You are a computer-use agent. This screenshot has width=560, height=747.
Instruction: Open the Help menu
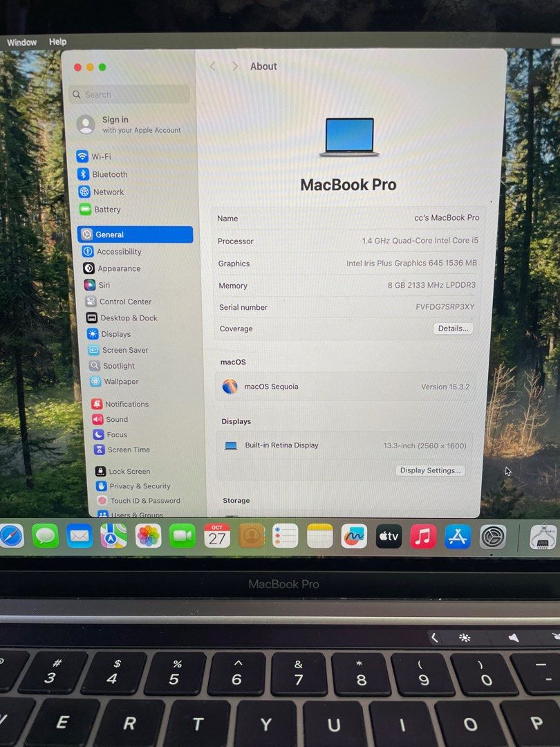coord(58,42)
